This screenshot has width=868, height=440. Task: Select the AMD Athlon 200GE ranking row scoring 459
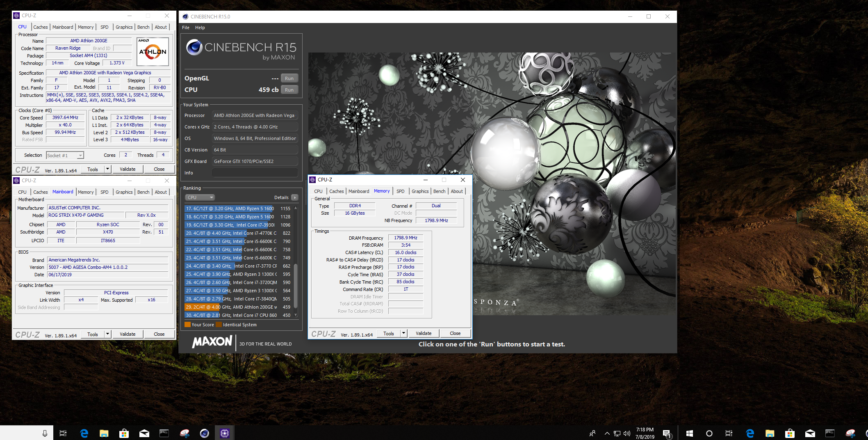238,307
